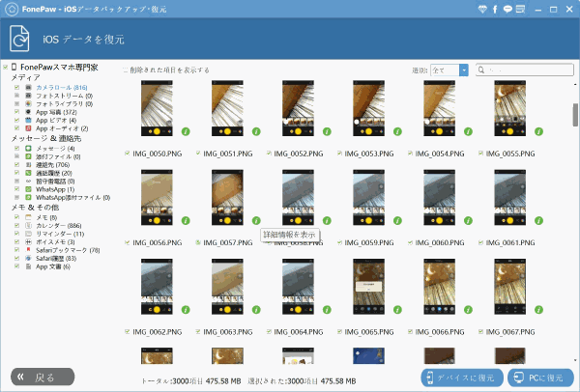Click info icon of IMG_0067.PNG

pyautogui.click(x=539, y=310)
